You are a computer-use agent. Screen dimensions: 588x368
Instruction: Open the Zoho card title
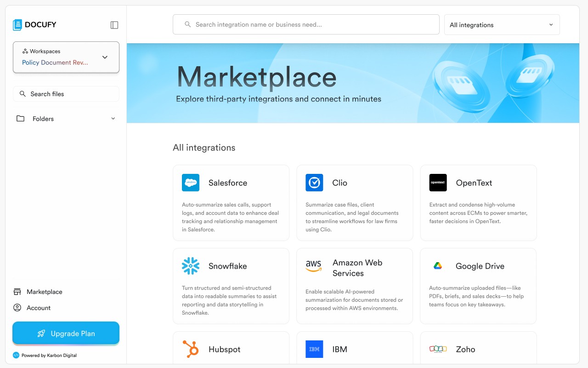[465, 349]
